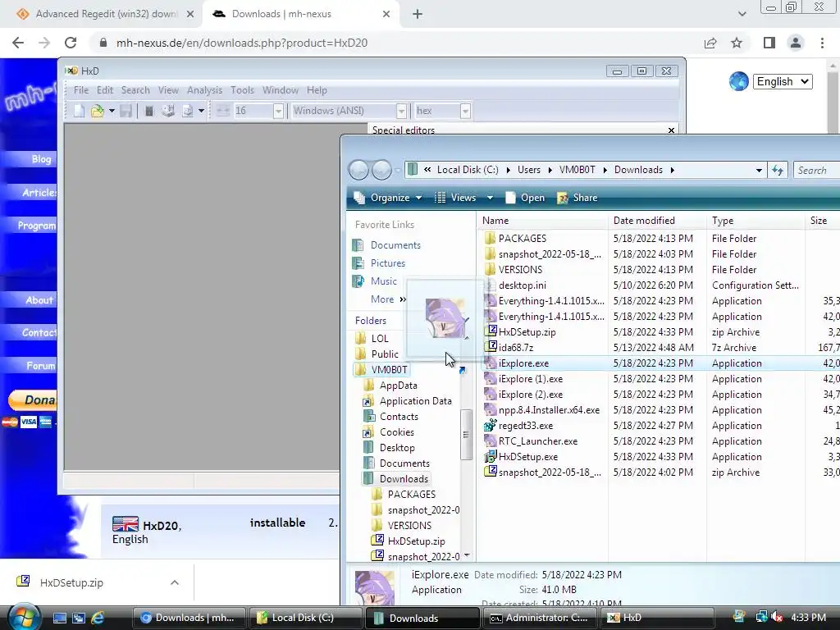Expand HxD bytes-per-row 16 dropdown
Screen dimensions: 840x630
click(x=277, y=111)
